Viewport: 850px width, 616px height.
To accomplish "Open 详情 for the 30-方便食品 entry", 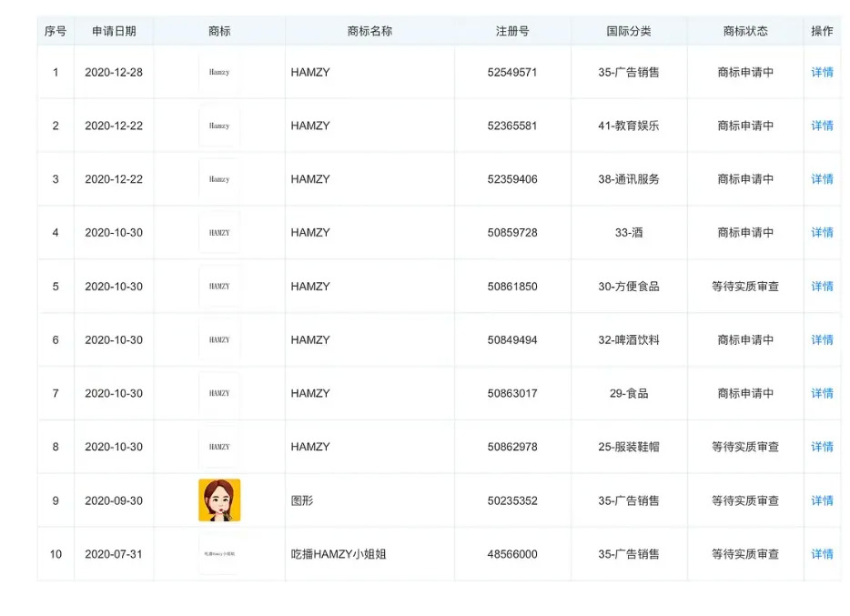I will click(822, 287).
